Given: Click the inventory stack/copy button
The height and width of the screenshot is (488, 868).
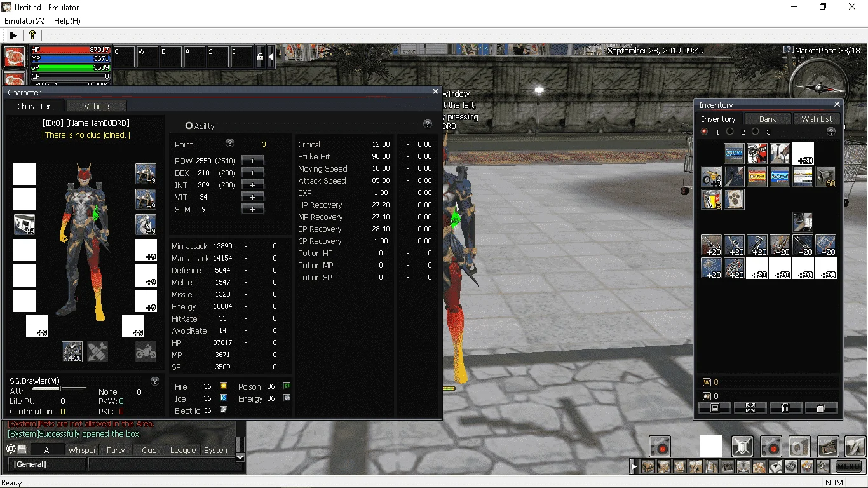Looking at the screenshot, I should [x=821, y=408].
